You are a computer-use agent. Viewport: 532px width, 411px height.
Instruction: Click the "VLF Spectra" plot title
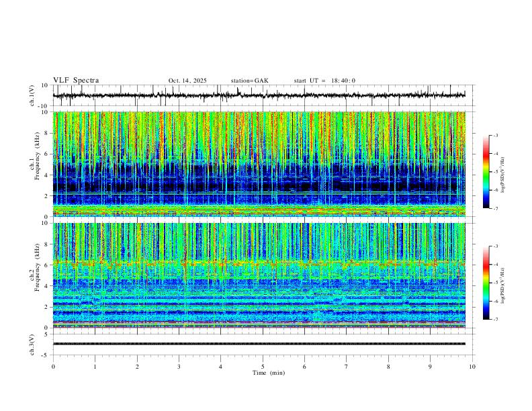(76, 81)
